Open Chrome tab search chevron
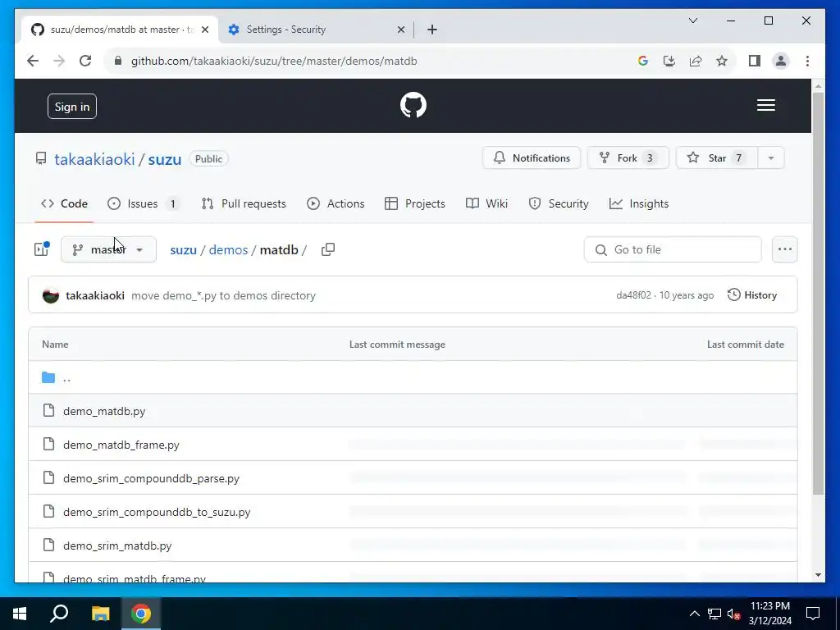The height and width of the screenshot is (630, 840). (693, 21)
